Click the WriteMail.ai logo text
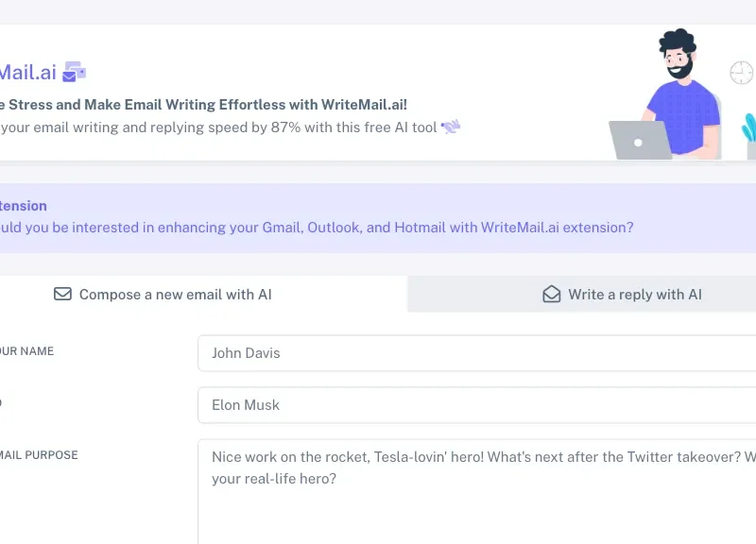 [26, 72]
